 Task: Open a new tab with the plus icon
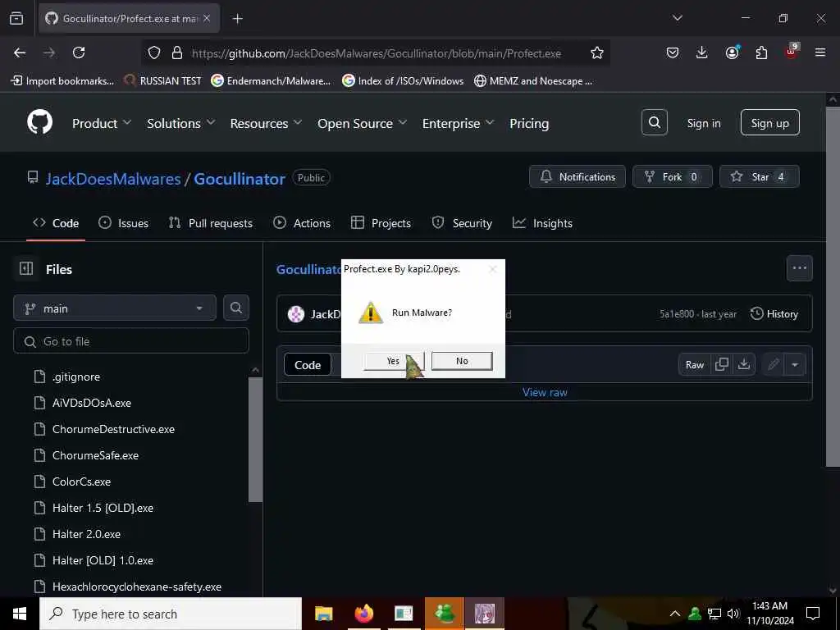[x=237, y=19]
